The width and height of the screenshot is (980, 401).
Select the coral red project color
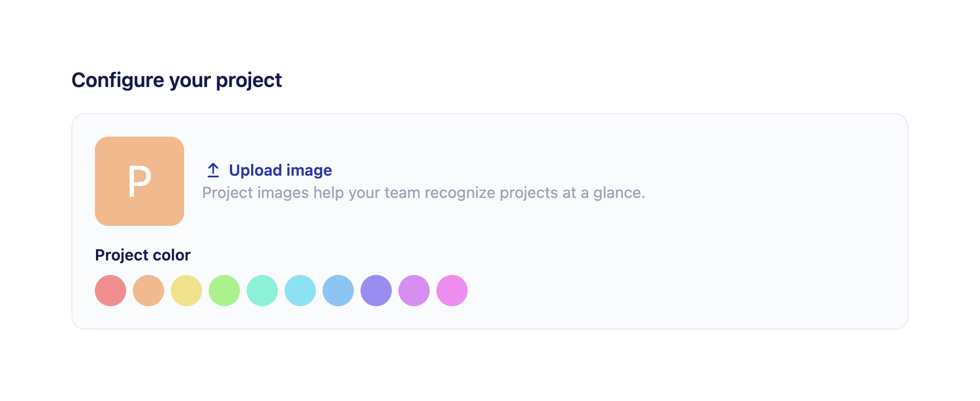point(111,291)
